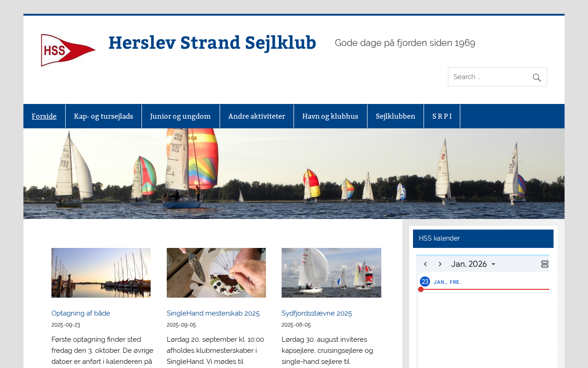Open SingleHand mesterskab 2025 article
The height and width of the screenshot is (368, 588).
tap(213, 313)
